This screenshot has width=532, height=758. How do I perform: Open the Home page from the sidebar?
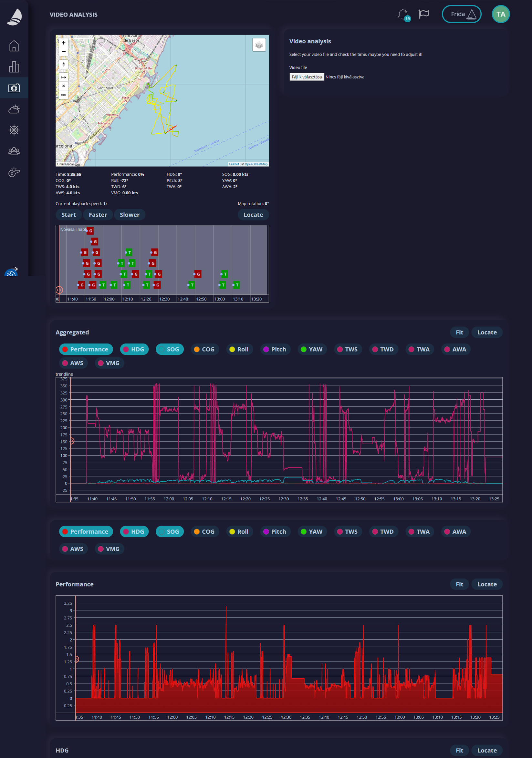click(x=14, y=46)
